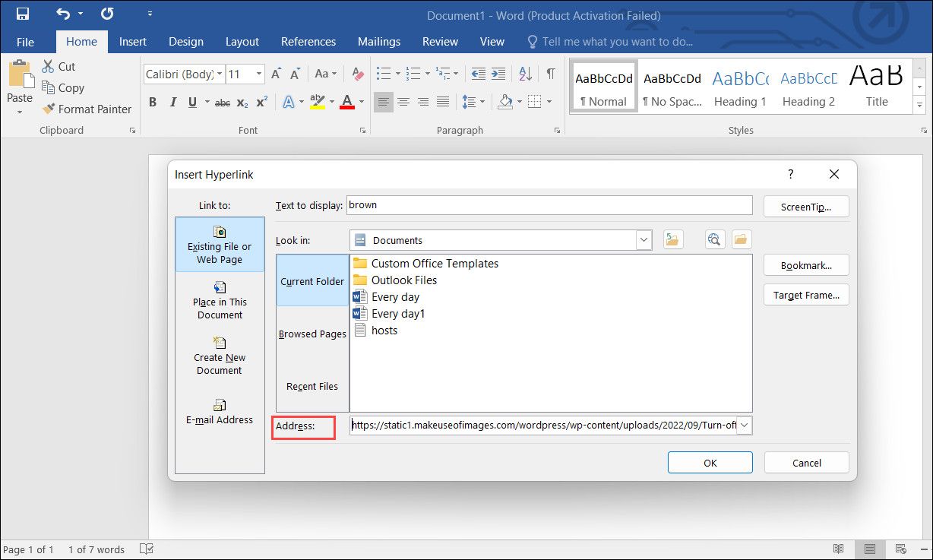The height and width of the screenshot is (560, 933).
Task: Toggle Strikethrough formatting
Action: point(223,102)
